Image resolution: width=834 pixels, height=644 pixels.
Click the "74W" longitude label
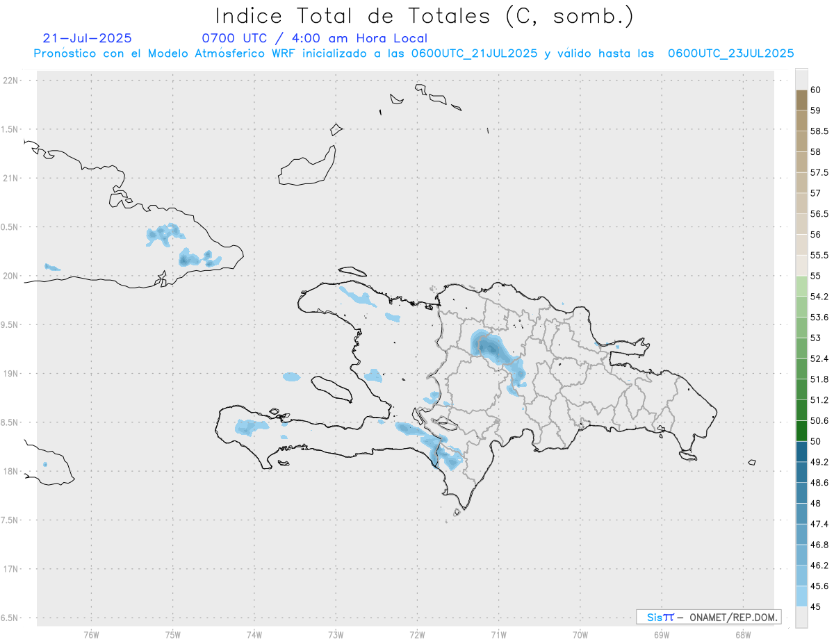click(x=254, y=634)
